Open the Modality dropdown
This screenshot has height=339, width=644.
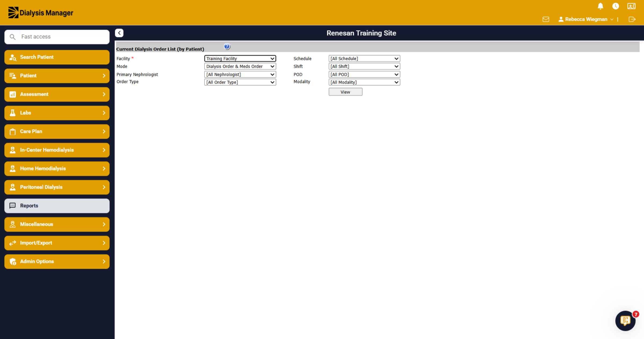[x=364, y=82]
